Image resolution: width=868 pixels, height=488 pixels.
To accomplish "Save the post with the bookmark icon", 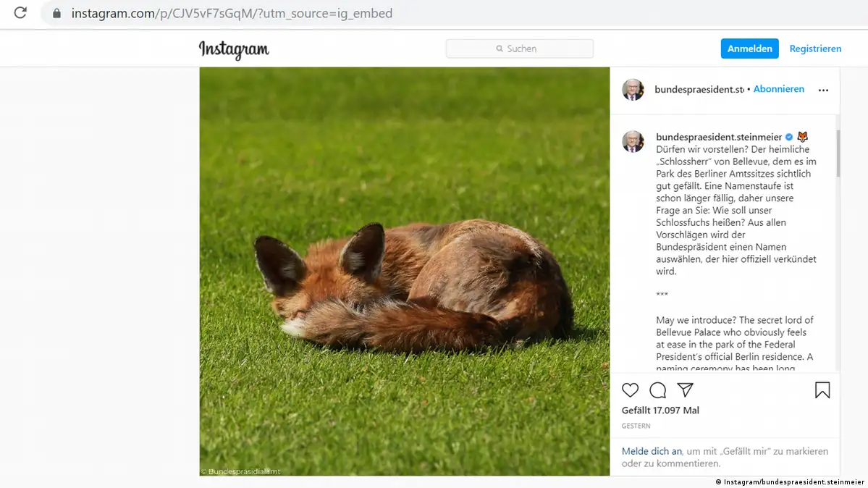I will point(822,390).
